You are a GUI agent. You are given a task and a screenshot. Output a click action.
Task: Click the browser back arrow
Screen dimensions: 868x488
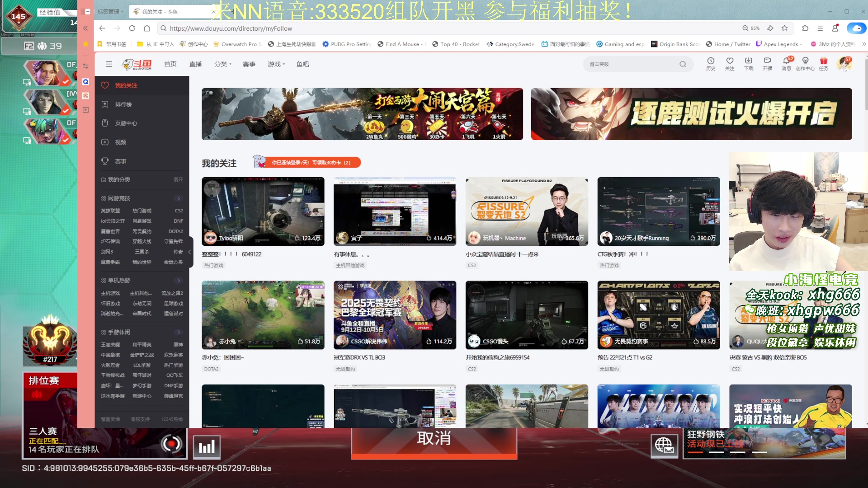tap(102, 28)
